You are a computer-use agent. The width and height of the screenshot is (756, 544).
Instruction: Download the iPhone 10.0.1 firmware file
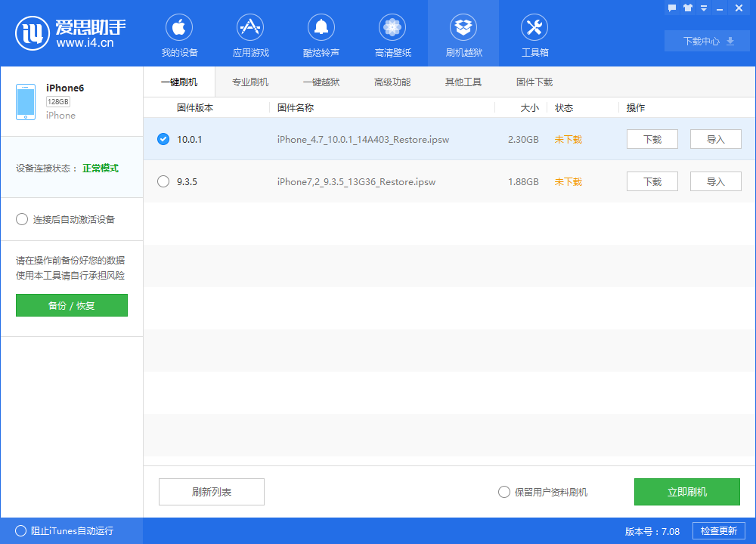click(652, 139)
